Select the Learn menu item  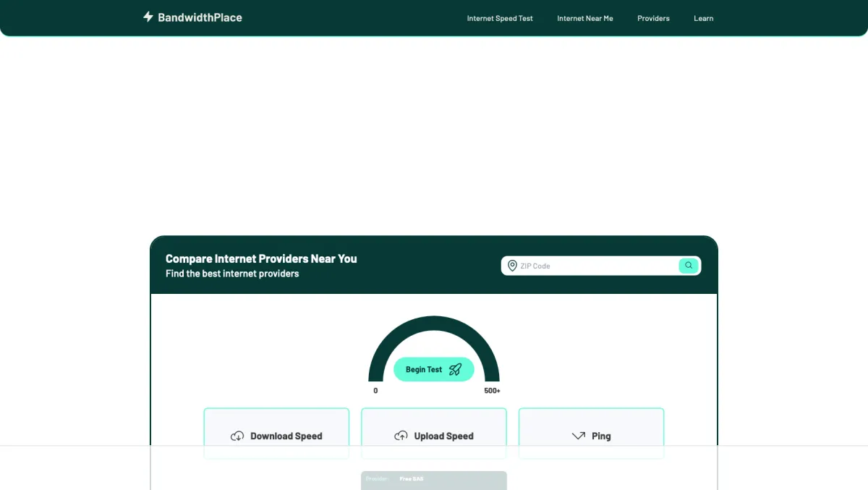pos(704,18)
